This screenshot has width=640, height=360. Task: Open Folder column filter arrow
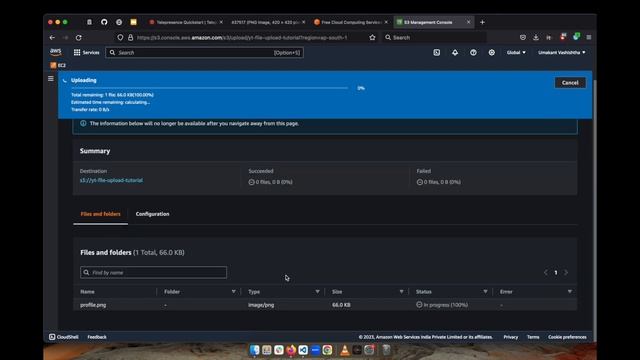[x=233, y=291]
